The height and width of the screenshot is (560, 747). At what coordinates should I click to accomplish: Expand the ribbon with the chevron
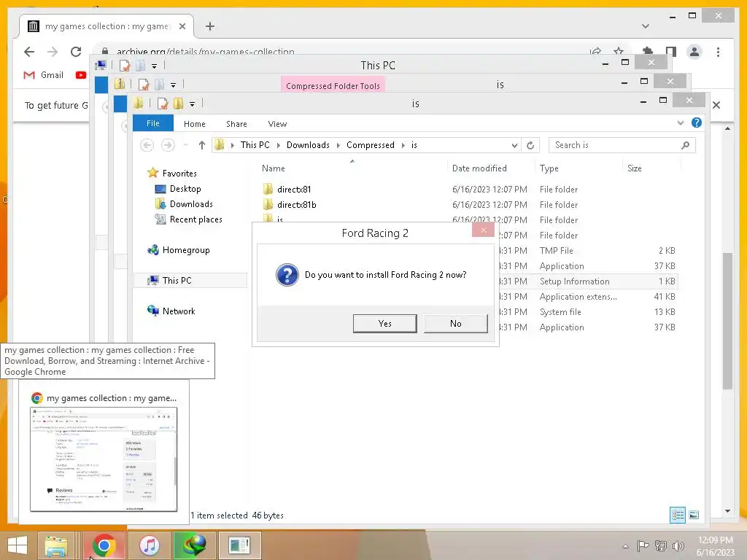tap(681, 122)
